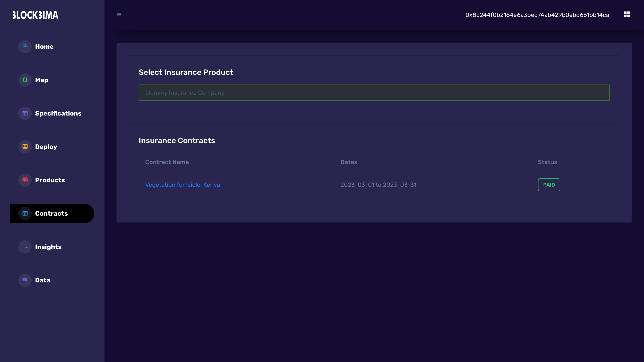Go to the Insights page
Image resolution: width=644 pixels, height=362 pixels.
tap(48, 247)
